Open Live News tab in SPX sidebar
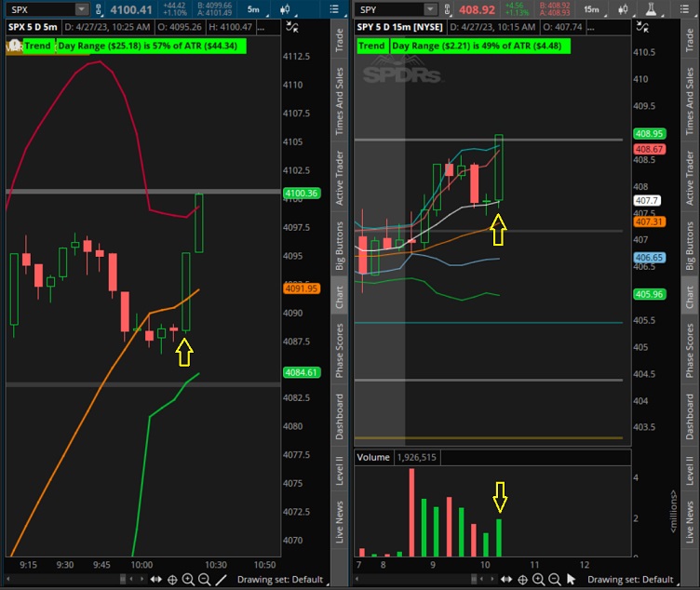Image resolution: width=700 pixels, height=590 pixels. (339, 522)
